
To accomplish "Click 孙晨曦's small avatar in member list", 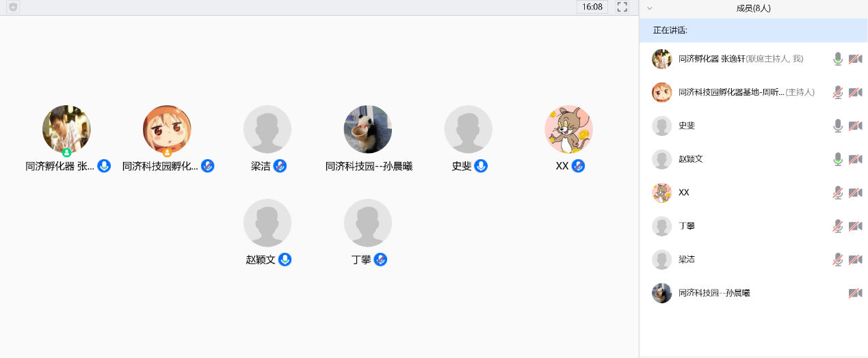I will click(x=661, y=293).
